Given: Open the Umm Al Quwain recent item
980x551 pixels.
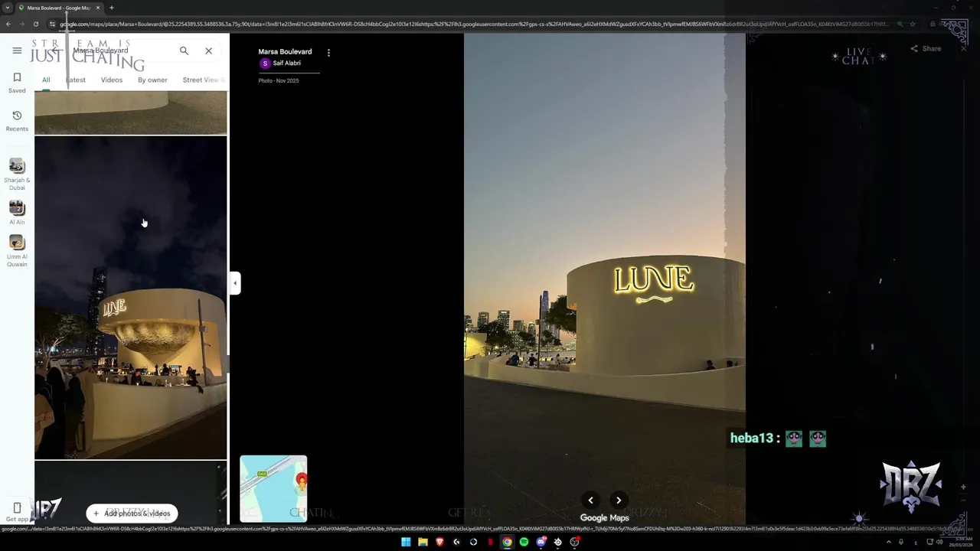Looking at the screenshot, I should [17, 251].
